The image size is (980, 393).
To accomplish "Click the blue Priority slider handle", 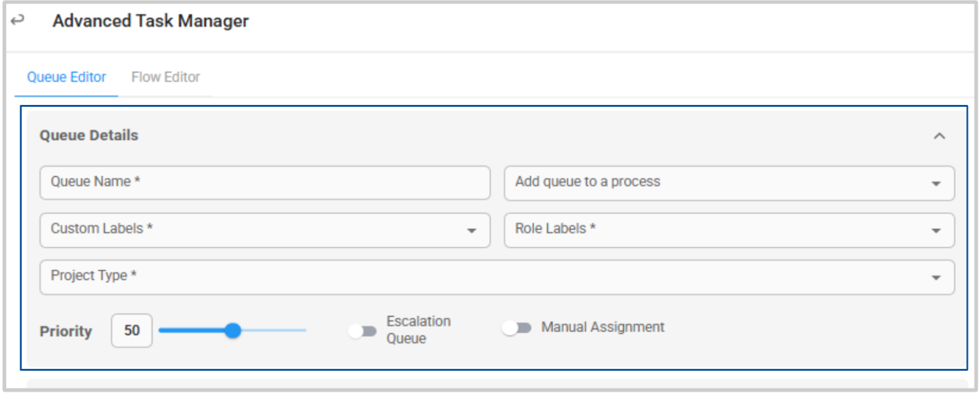I will tap(233, 331).
